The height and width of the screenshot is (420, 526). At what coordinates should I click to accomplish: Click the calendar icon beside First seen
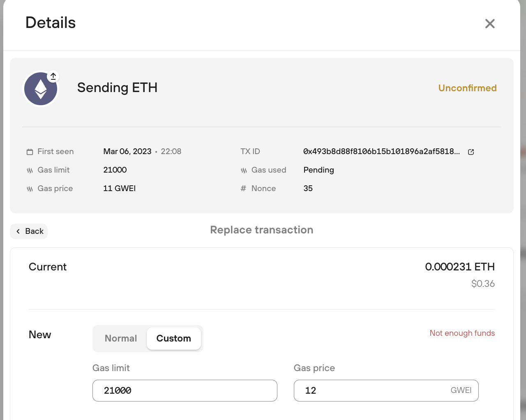coord(29,151)
